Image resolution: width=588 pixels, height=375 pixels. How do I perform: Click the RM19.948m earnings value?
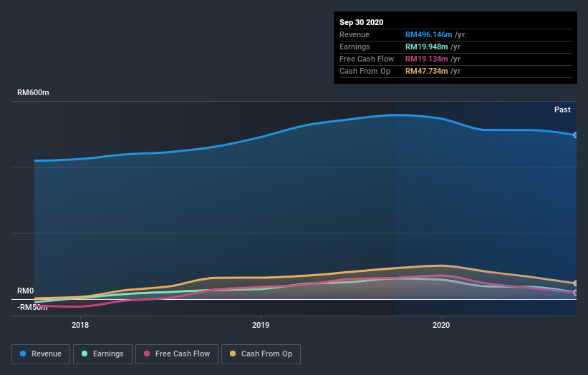[x=426, y=47]
